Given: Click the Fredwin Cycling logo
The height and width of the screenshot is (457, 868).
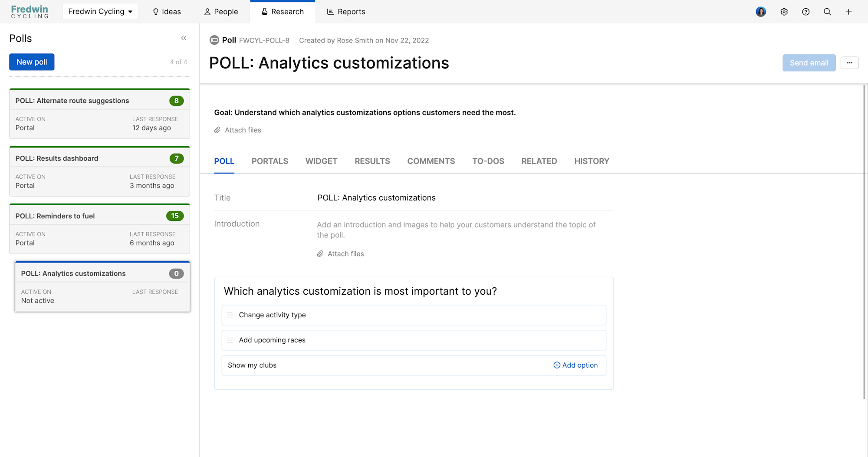Looking at the screenshot, I should 30,12.
